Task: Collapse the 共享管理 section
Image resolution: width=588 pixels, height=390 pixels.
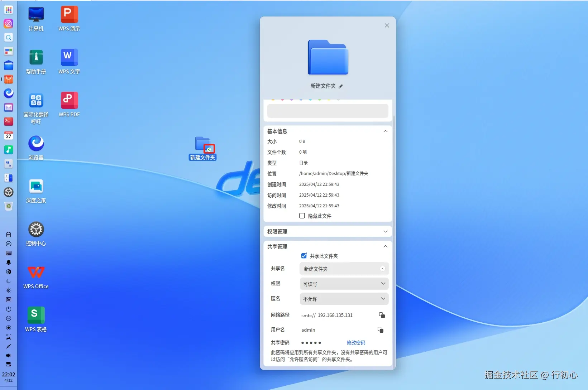Action: (386, 246)
